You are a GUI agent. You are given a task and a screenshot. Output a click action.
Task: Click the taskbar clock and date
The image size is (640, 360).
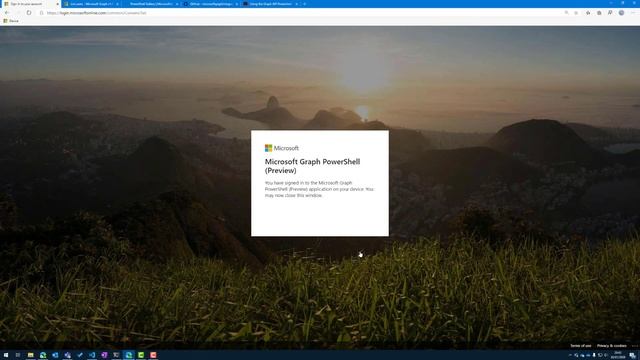[x=618, y=355]
